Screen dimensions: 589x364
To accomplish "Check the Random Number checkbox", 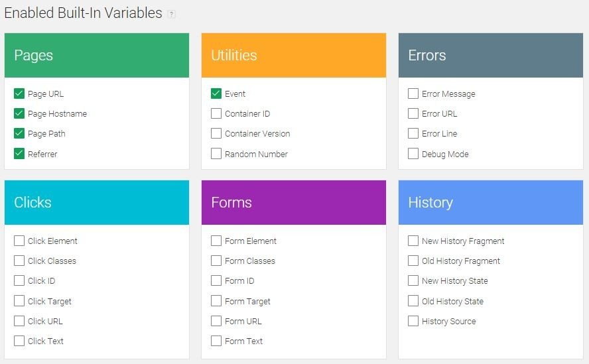I will (216, 154).
